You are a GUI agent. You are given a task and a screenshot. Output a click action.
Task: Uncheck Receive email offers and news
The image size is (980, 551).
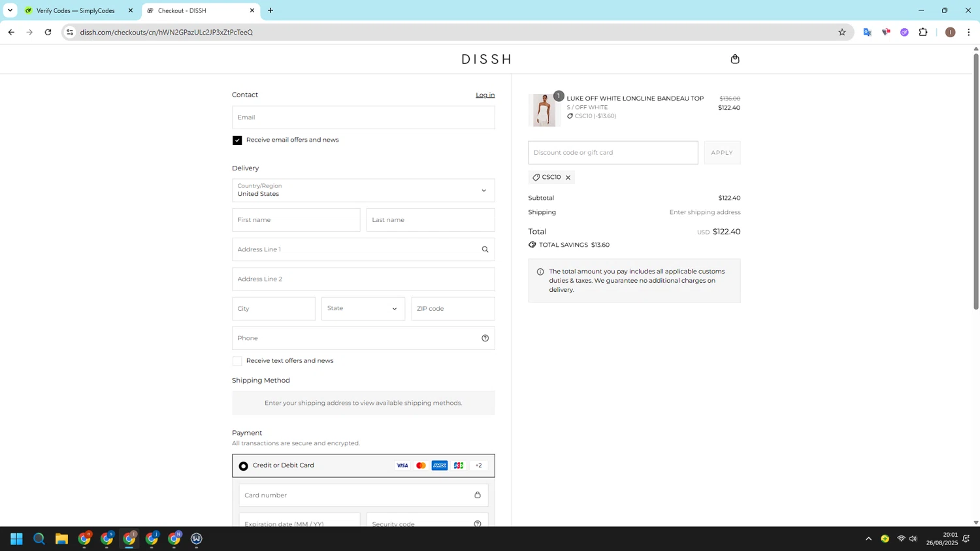(x=237, y=140)
